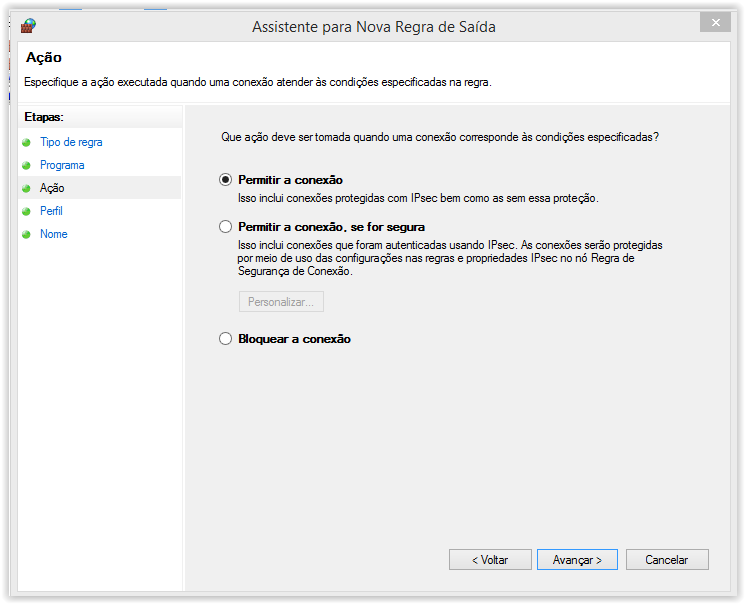Image resolution: width=745 pixels, height=604 pixels.
Task: Select the 'Ação' step in Etapas list
Action: click(x=52, y=188)
